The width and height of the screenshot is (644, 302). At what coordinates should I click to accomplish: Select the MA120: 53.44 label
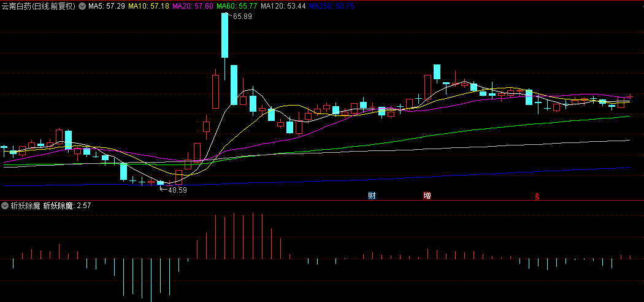(x=283, y=6)
